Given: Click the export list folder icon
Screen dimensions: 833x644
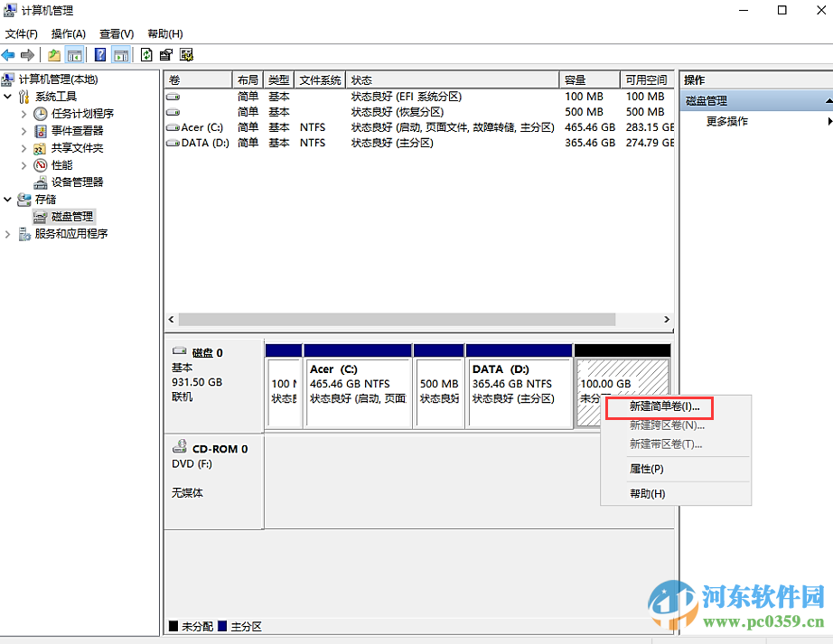Looking at the screenshot, I should tap(54, 54).
